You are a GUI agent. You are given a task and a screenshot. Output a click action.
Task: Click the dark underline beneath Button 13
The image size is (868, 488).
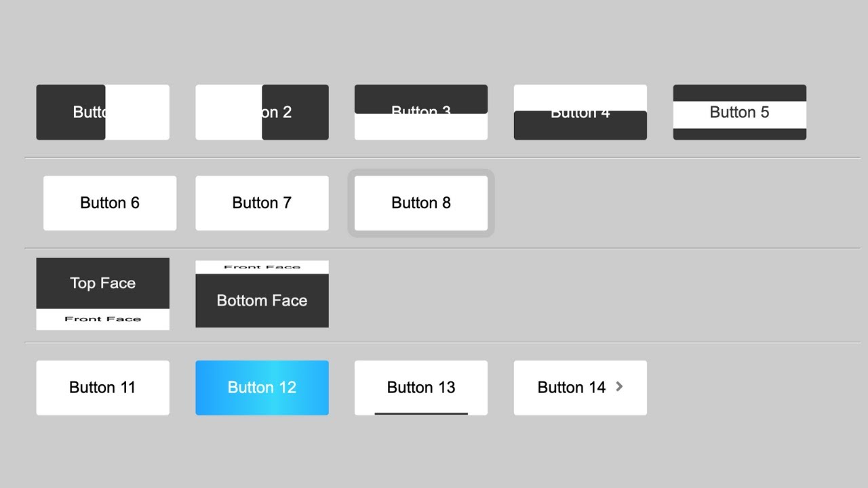point(420,413)
